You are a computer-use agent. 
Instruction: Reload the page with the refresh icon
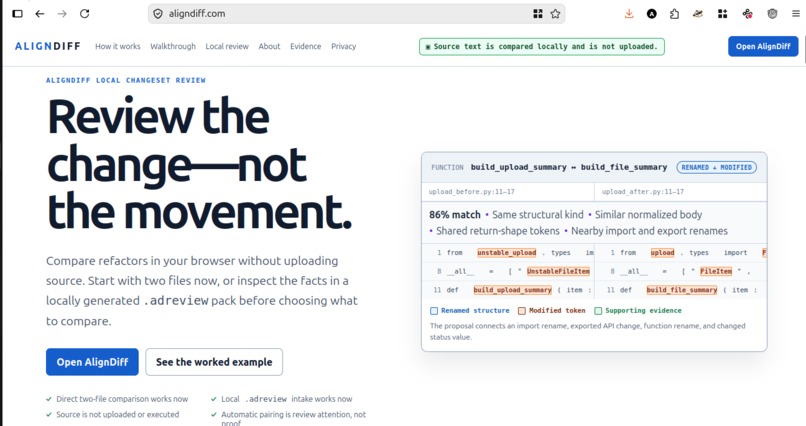(x=85, y=14)
